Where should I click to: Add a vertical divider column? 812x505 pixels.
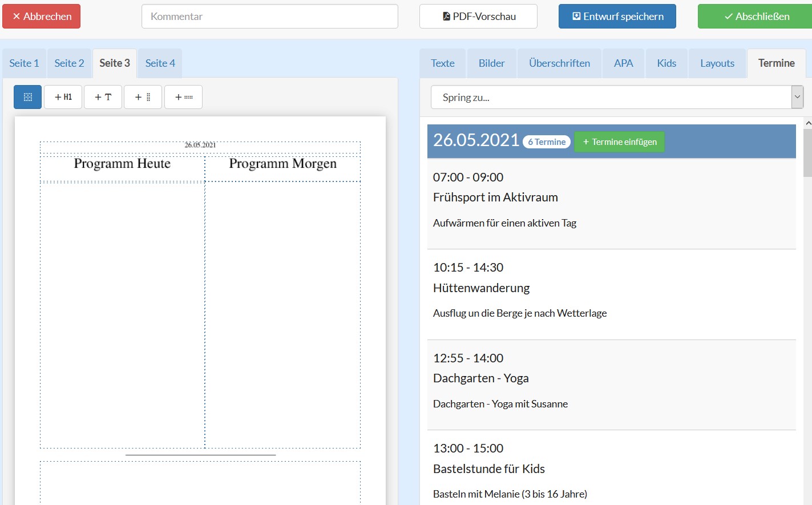pos(143,97)
